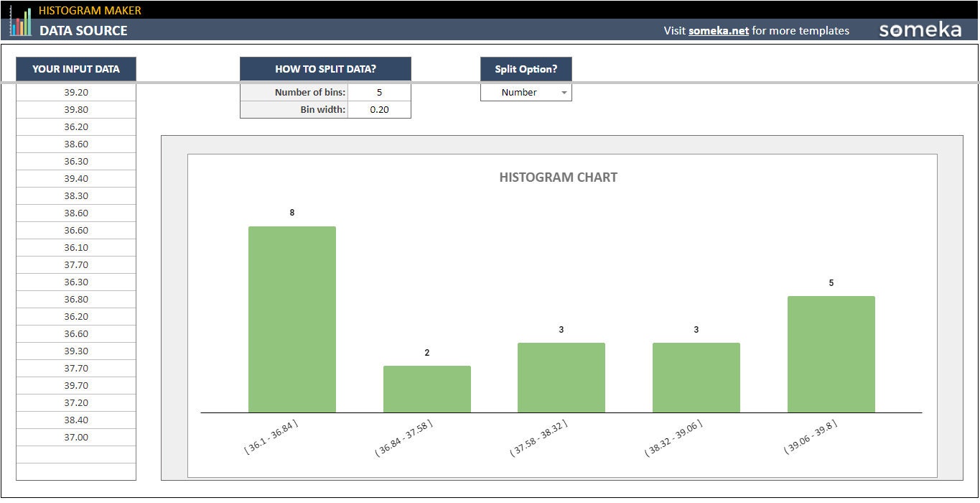Click the first input data cell showing 39.20
This screenshot has width=980, height=503.
[76, 92]
